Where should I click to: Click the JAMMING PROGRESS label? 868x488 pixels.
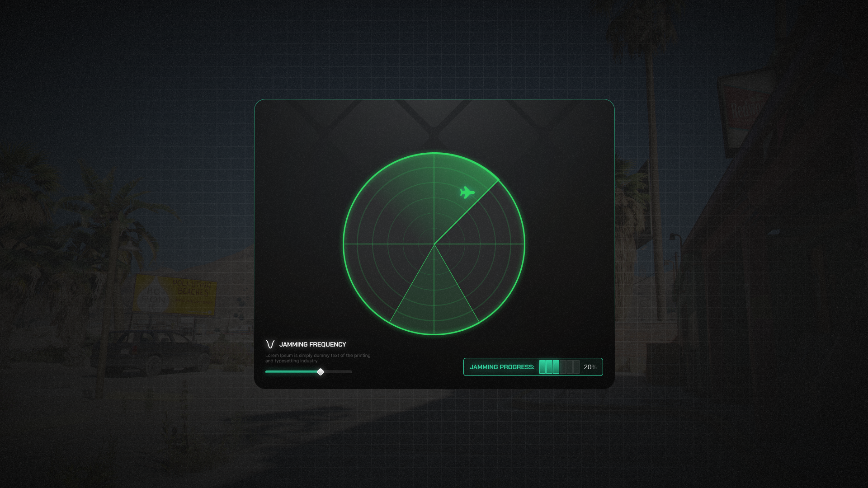coord(502,367)
